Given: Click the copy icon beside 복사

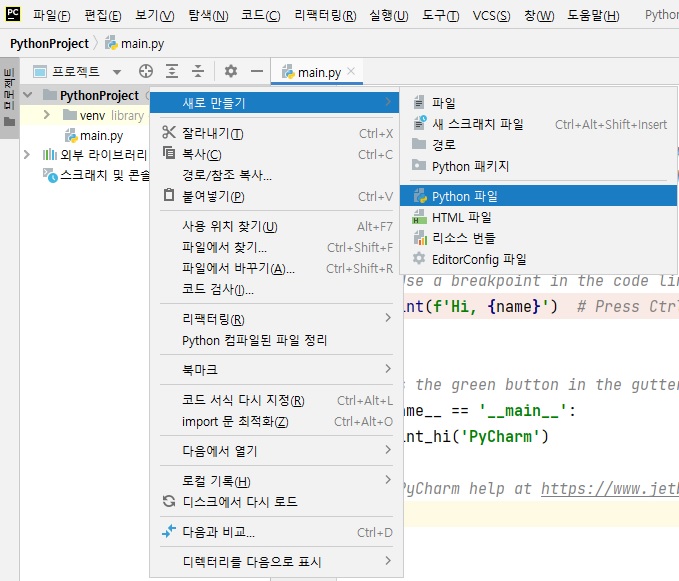Looking at the screenshot, I should click(169, 153).
